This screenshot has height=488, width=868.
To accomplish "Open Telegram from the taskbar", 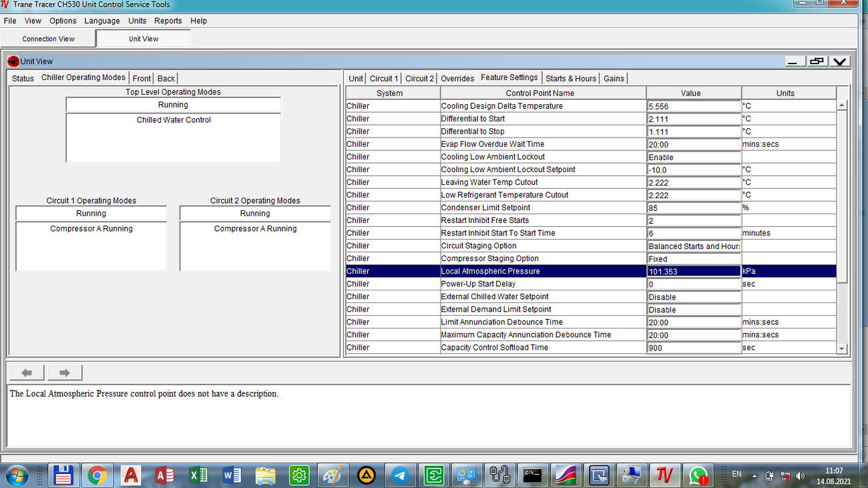I will pos(400,475).
